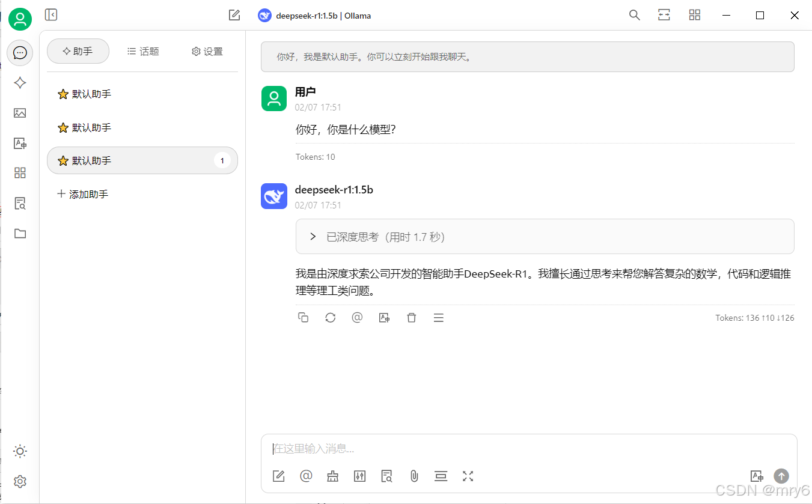Open the reply's more-options menu icon
The image size is (812, 504).
(439, 318)
